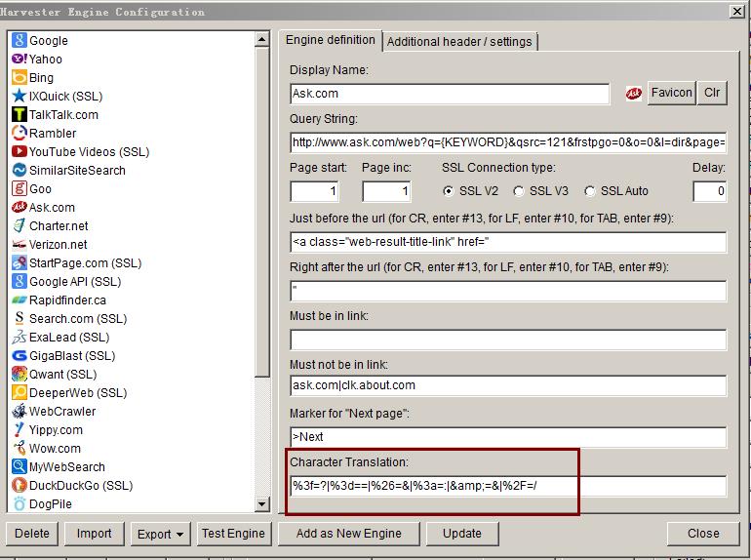This screenshot has width=751, height=560.
Task: Open Additional header / settings tab
Action: [x=459, y=42]
